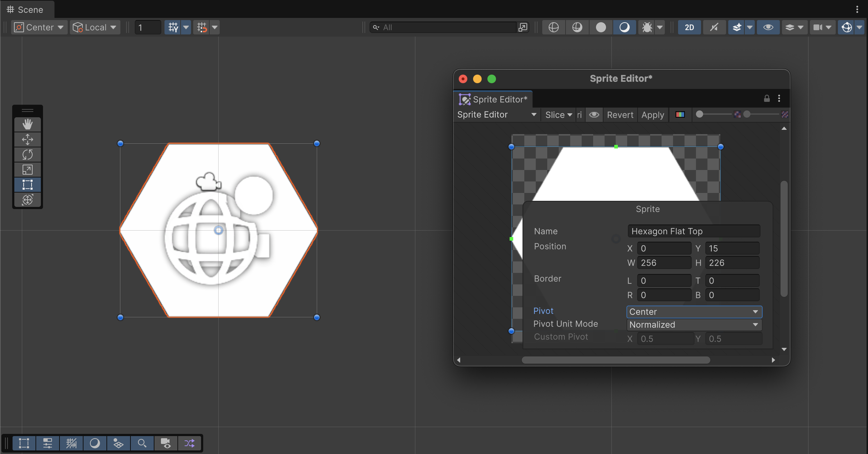The image size is (868, 454).
Task: Open the Slice dropdown menu
Action: (558, 115)
